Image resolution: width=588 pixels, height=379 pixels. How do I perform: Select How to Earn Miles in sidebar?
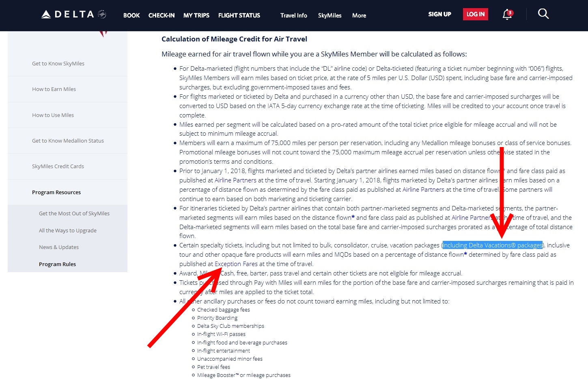(x=54, y=89)
